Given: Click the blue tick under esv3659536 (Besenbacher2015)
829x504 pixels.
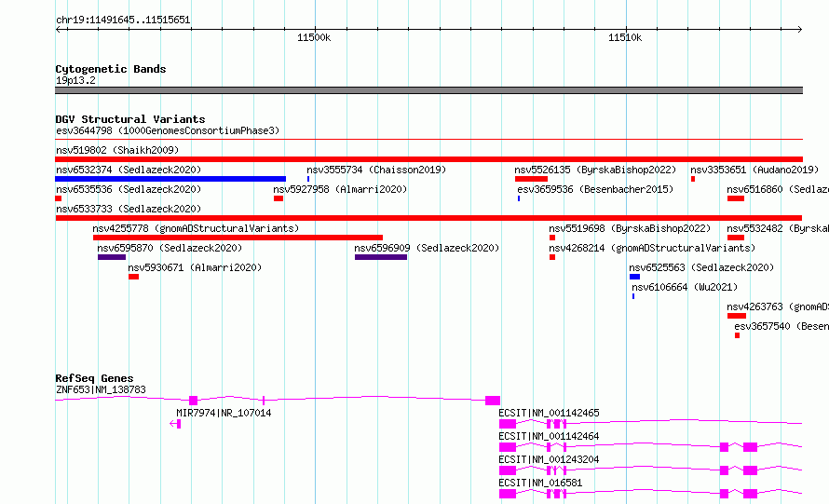Looking at the screenshot, I should [519, 198].
